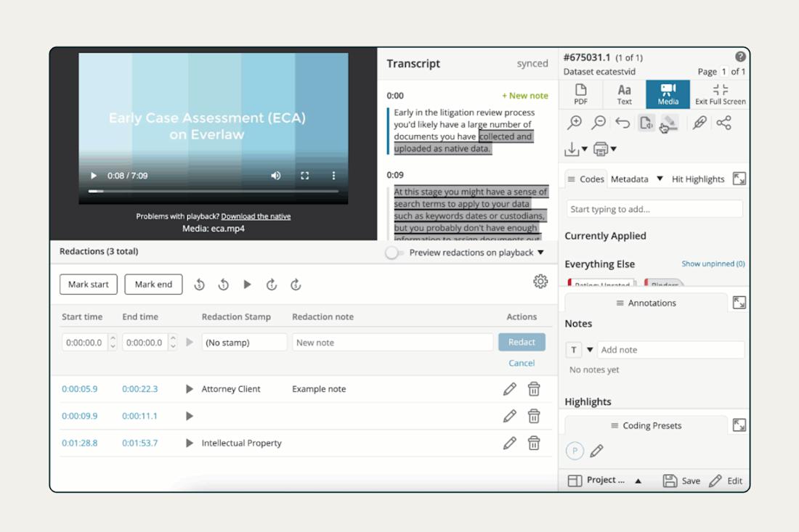Expand the Metadata dropdown arrow
This screenshot has height=532, width=799.
tap(660, 179)
